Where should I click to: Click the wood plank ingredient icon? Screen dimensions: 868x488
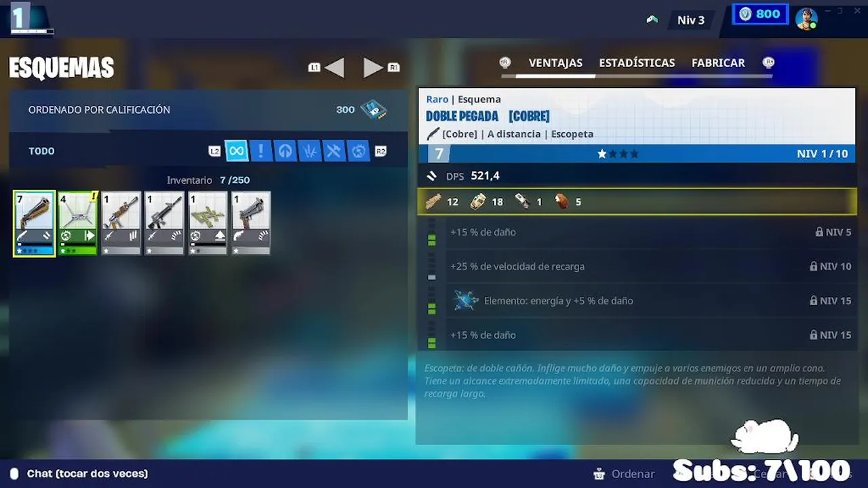tap(433, 201)
